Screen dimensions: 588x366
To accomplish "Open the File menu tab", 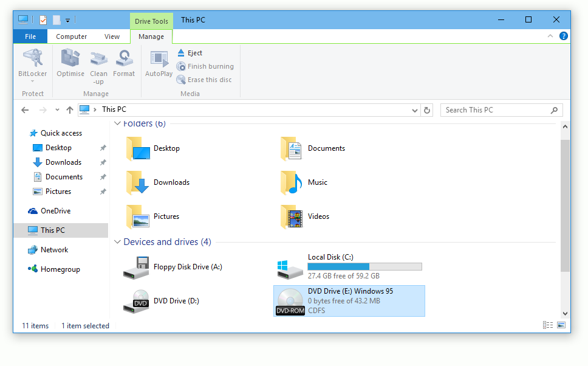I will [30, 36].
